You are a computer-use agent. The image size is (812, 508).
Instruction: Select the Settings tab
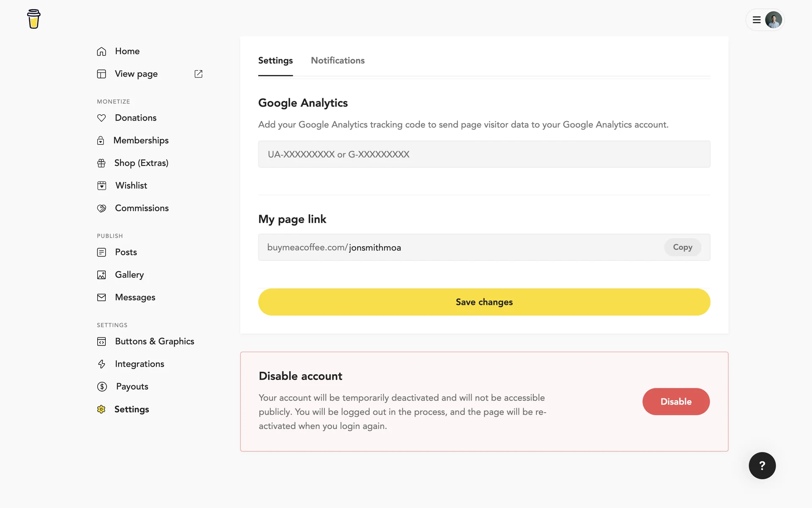tap(275, 61)
